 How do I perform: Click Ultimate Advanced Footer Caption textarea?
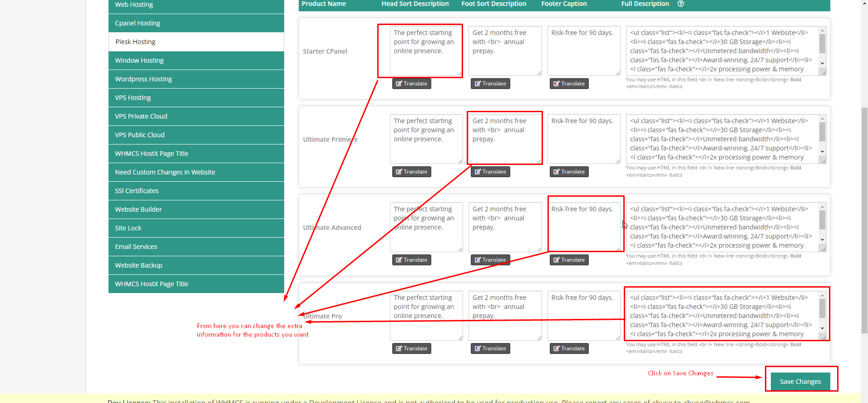click(x=583, y=227)
